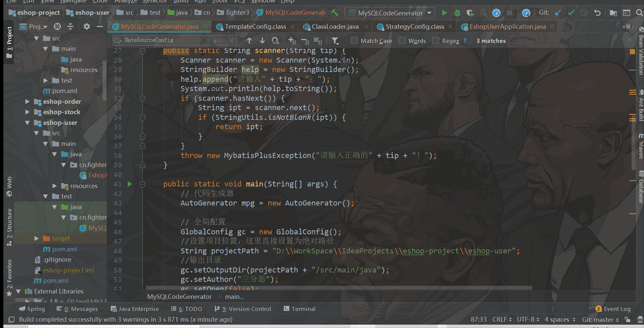Switch to ClassLoader.java tab
The image size is (644, 328).
pos(335,26)
